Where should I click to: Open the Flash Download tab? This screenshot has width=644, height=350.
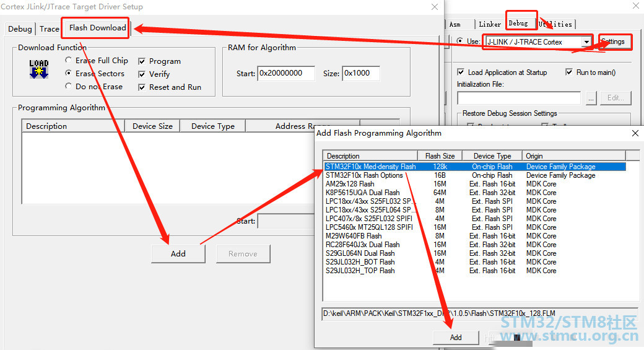(97, 27)
